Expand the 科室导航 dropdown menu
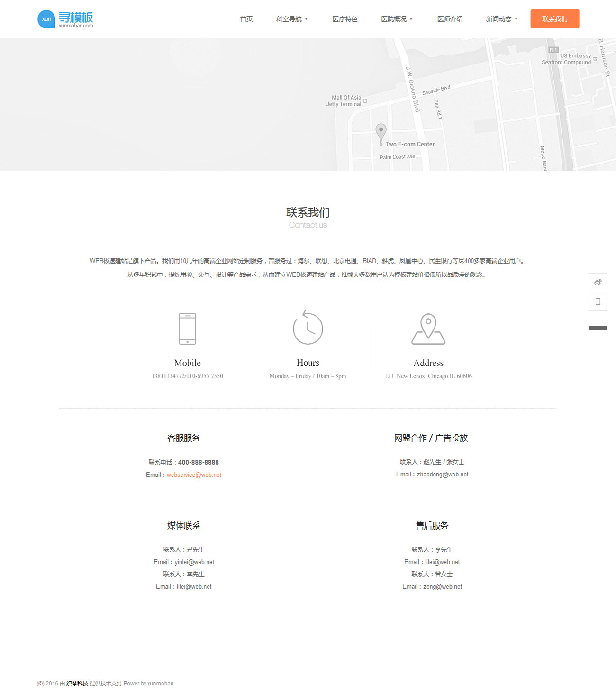Image resolution: width=616 pixels, height=694 pixels. click(292, 19)
